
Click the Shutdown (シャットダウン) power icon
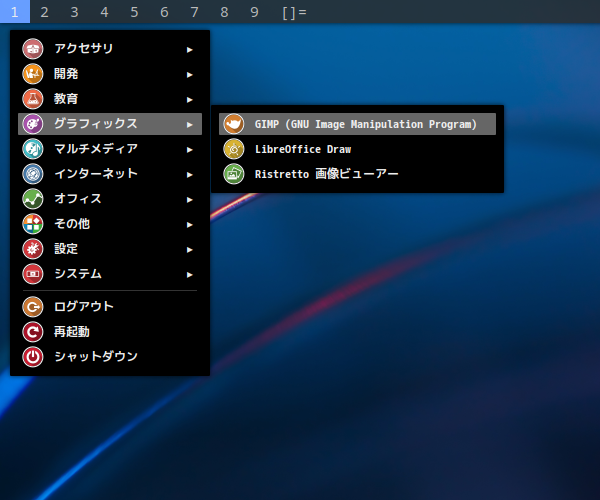[x=33, y=357]
